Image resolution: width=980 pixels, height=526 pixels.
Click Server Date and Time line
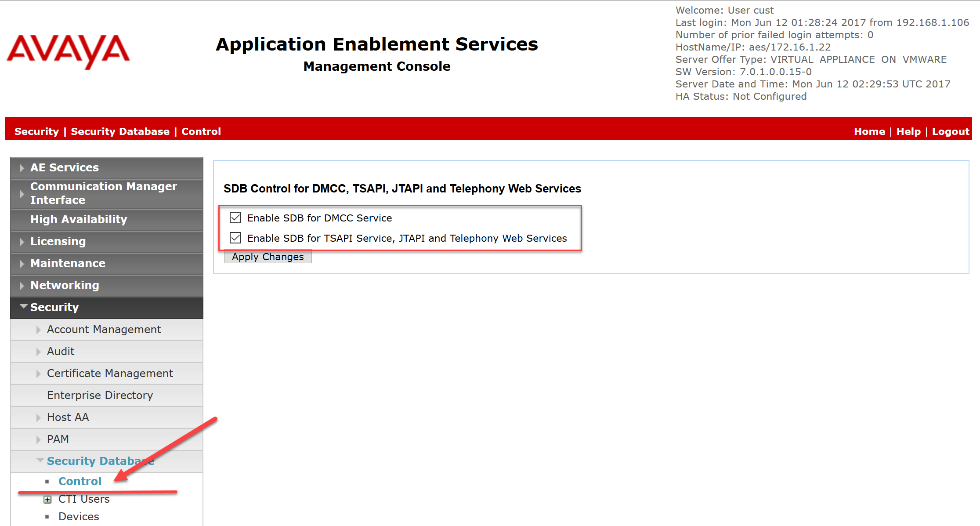click(813, 84)
